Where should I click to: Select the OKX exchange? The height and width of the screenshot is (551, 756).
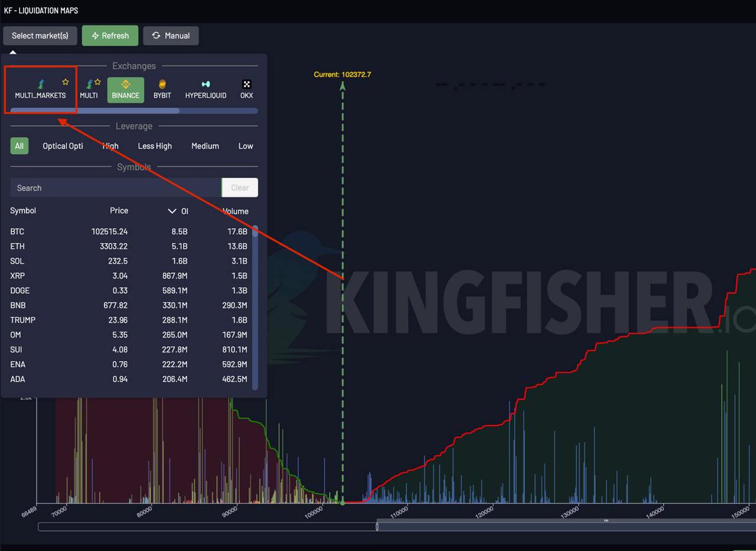tap(246, 90)
